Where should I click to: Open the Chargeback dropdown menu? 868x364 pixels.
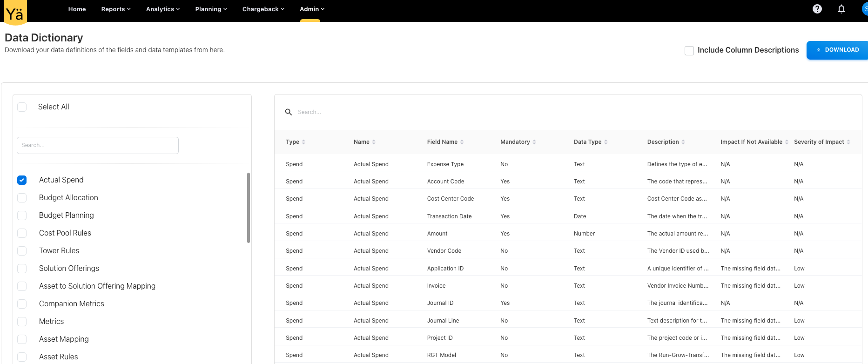[263, 9]
